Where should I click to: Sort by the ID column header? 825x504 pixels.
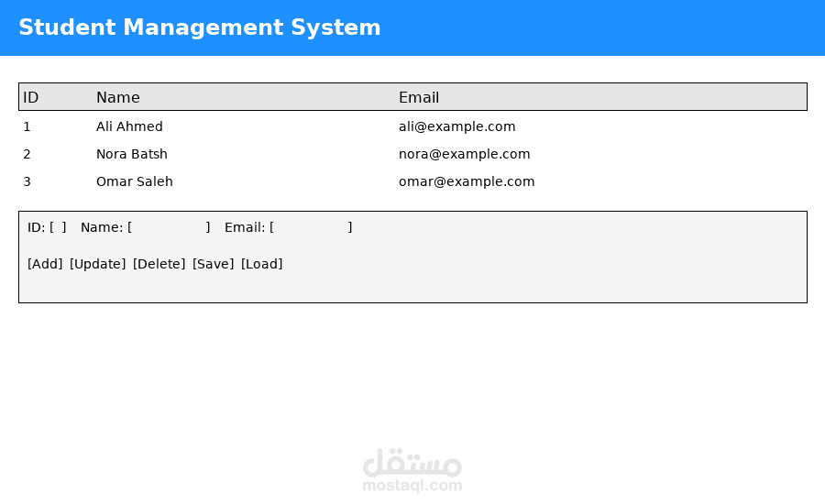pyautogui.click(x=30, y=97)
